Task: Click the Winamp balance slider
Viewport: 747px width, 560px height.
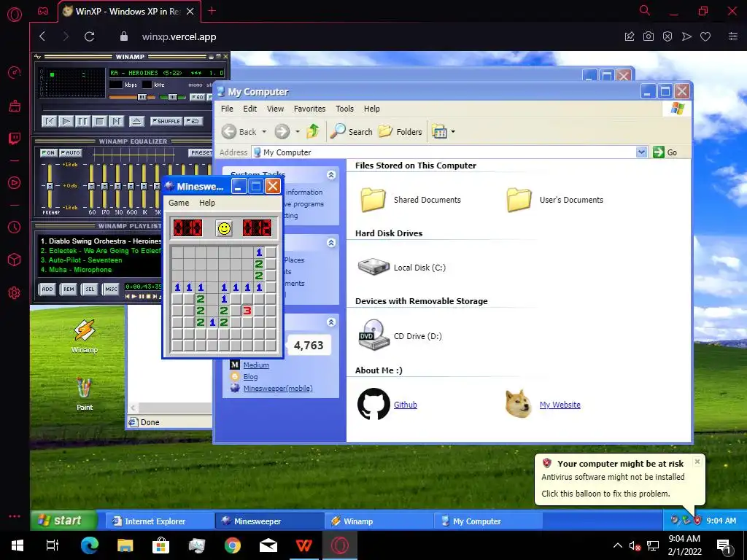Action: tap(172, 97)
